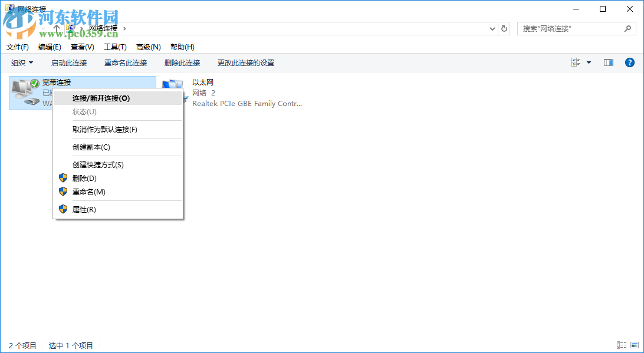The image size is (644, 353).
Task: Click the back navigation arrow
Action: coord(13,28)
